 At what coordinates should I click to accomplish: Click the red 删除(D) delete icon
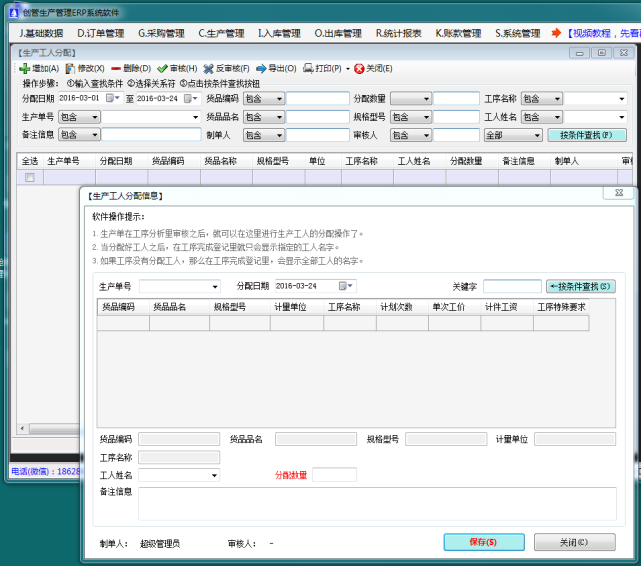(116, 69)
